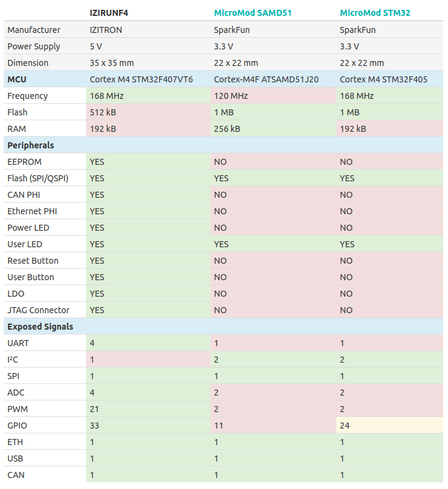Screen dimensions: 448x489
Task: Click the 512 kB flash value
Action: 103,112
